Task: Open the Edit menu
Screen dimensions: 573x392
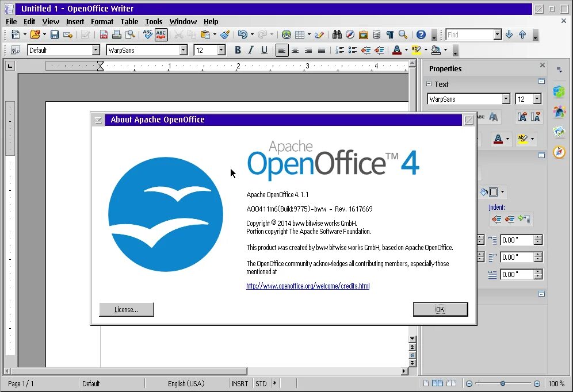Action: click(29, 21)
